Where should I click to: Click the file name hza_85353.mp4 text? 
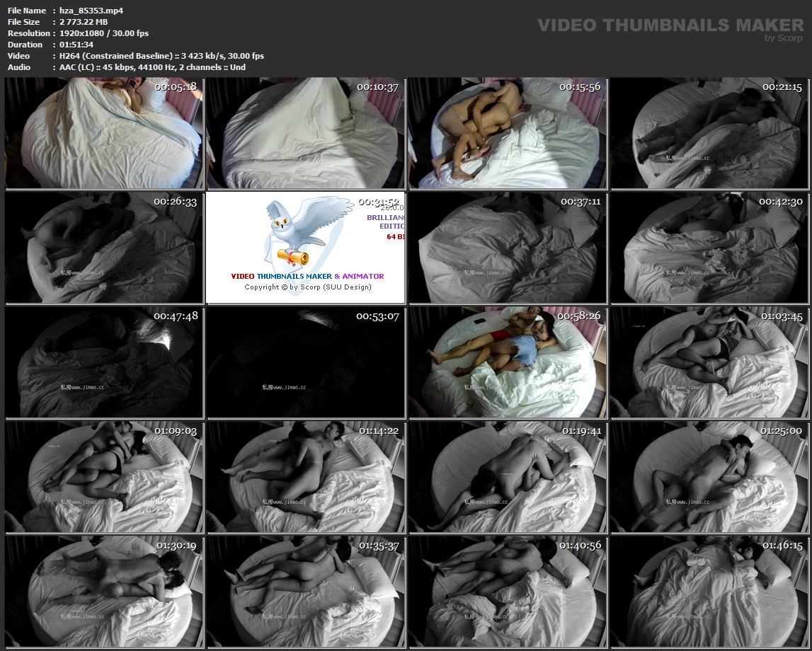(x=91, y=11)
